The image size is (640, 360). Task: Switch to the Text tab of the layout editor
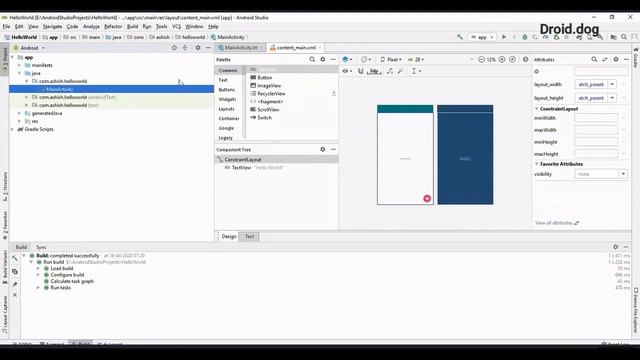[249, 236]
